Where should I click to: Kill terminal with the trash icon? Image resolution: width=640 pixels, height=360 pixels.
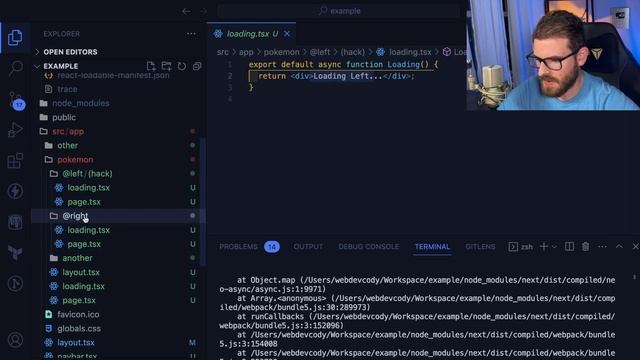tap(585, 247)
